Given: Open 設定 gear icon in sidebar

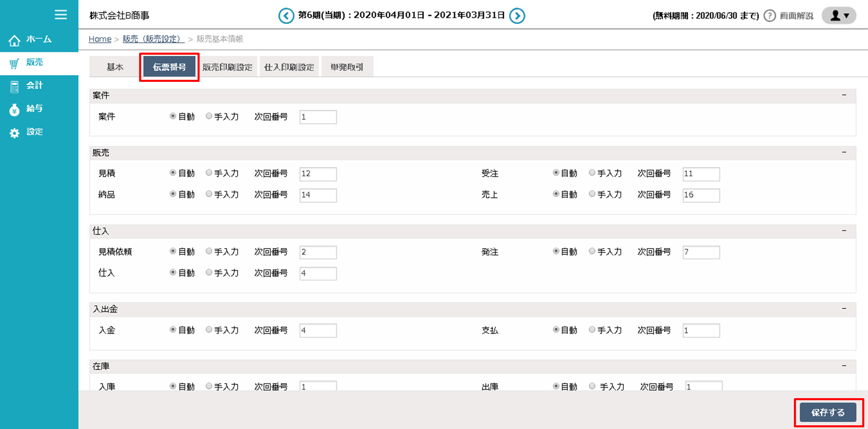Looking at the screenshot, I should [x=14, y=133].
